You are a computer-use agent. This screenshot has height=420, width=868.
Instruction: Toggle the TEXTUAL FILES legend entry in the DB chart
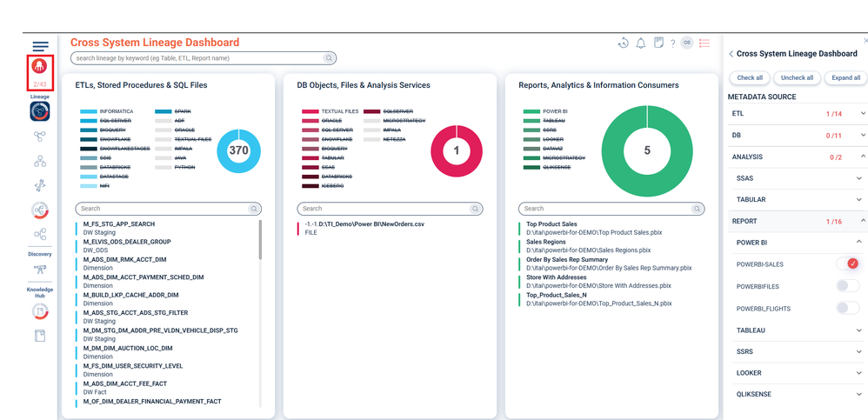pos(330,111)
